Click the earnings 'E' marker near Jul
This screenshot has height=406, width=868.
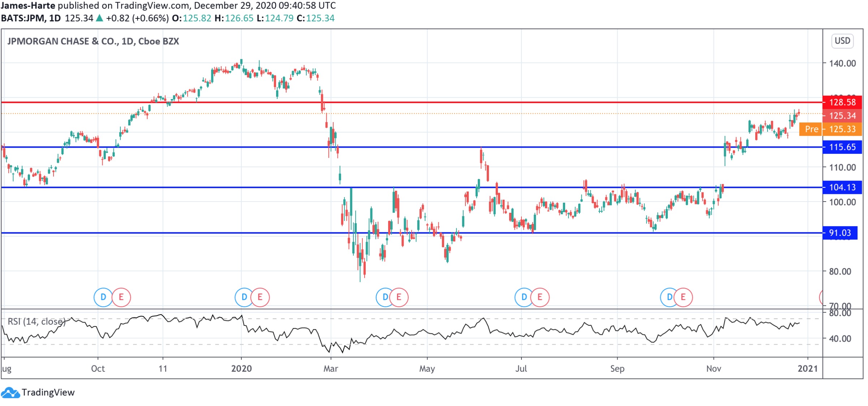[x=540, y=297]
